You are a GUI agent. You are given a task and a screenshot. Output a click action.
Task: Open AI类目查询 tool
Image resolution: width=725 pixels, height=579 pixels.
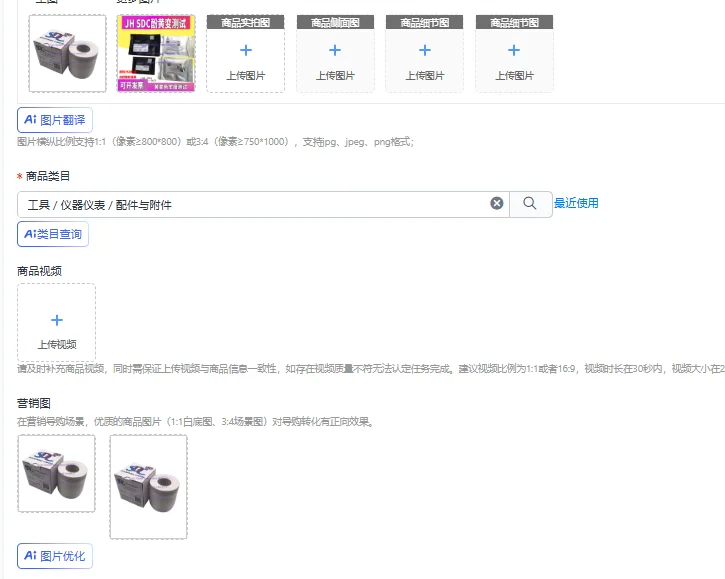click(53, 234)
